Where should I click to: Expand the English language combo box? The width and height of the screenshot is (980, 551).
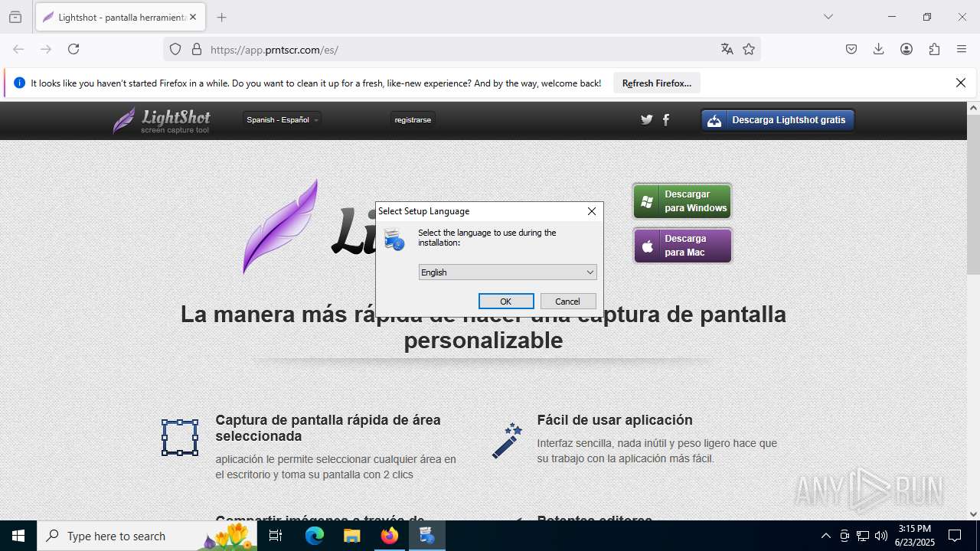click(x=508, y=272)
